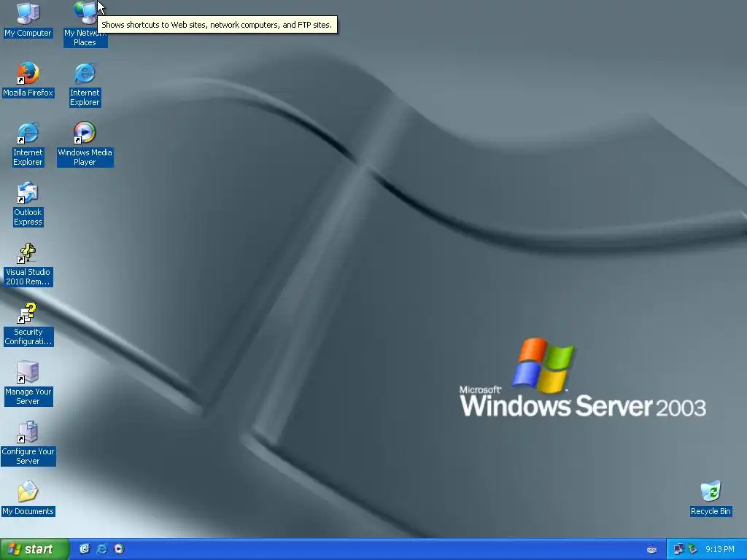Click the Show Desktop quick launch icon
Screen dimensions: 747x560
click(x=85, y=549)
